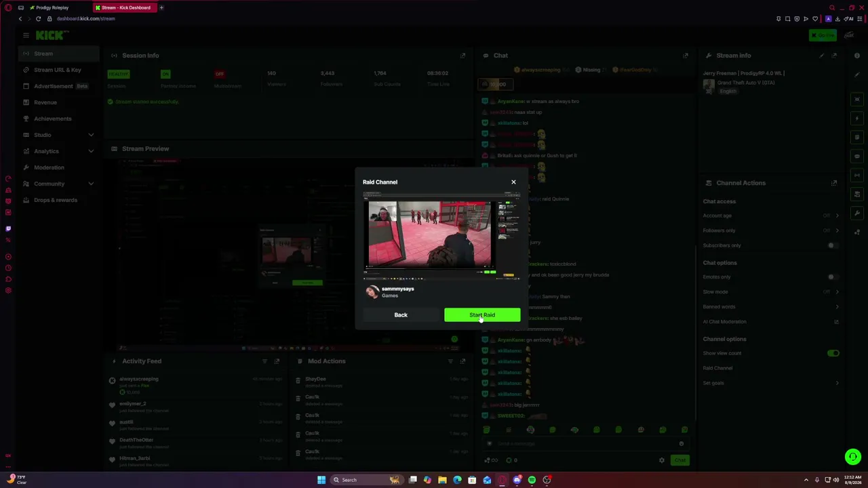Open a new browser tab
868x488 pixels.
tap(161, 7)
